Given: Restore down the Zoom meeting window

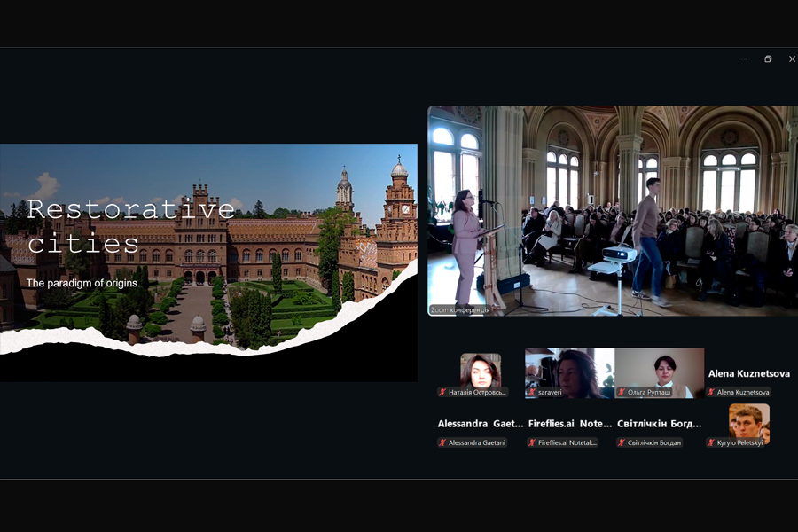Looking at the screenshot, I should [x=768, y=59].
